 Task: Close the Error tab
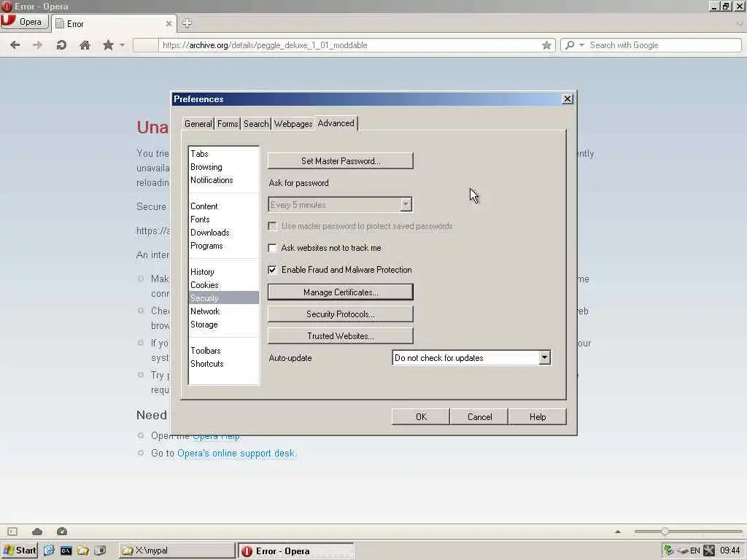tap(169, 24)
